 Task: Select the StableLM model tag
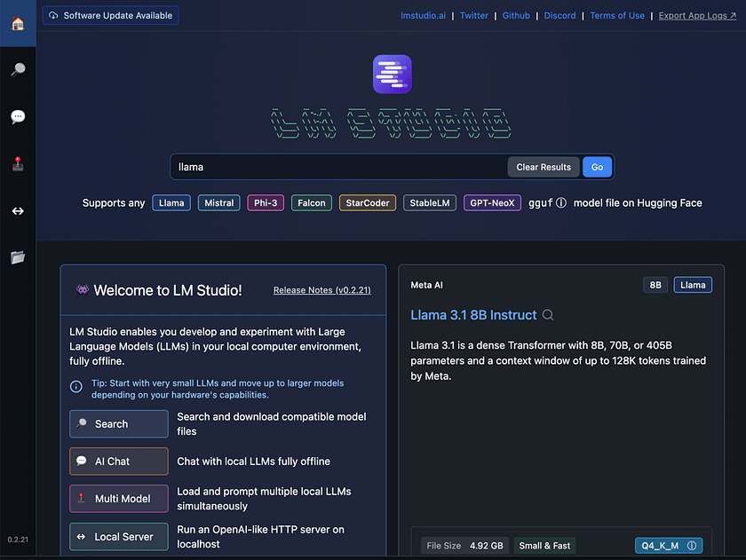point(430,203)
